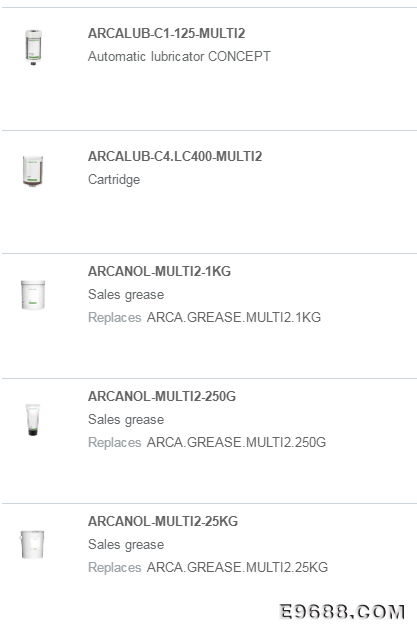Click Sales grease under ARCANOL-MULTI2-1KG
This screenshot has height=631, width=417.
126,295
